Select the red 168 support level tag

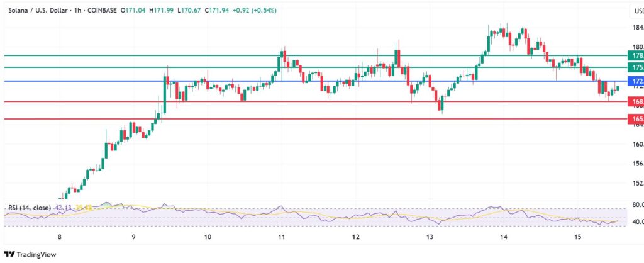pos(635,101)
